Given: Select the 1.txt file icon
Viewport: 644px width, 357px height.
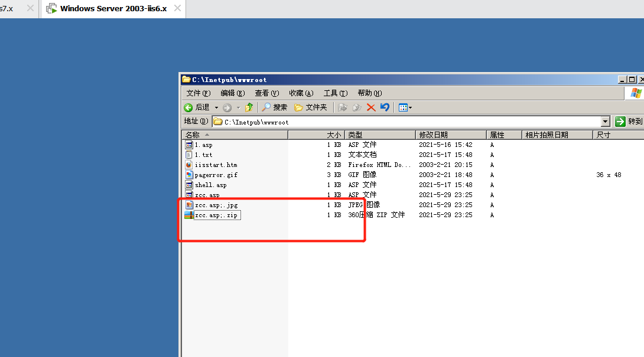Looking at the screenshot, I should pyautogui.click(x=189, y=155).
